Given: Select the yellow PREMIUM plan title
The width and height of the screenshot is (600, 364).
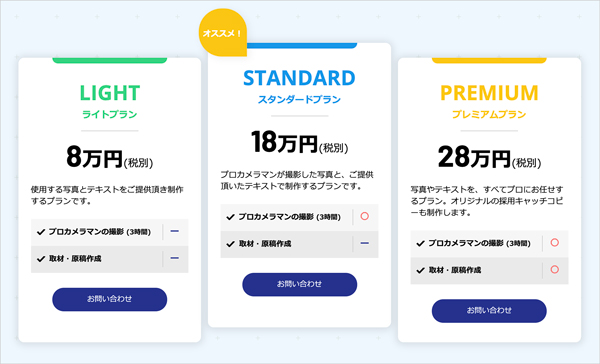Looking at the screenshot, I should tap(489, 93).
